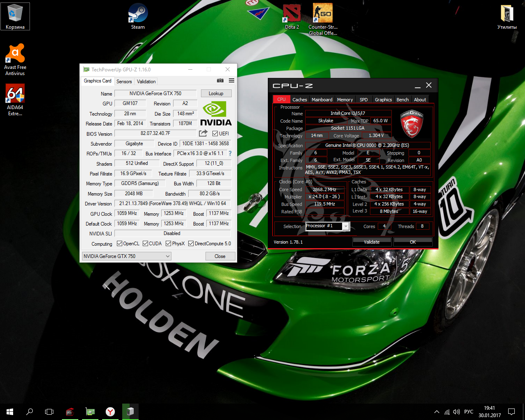Click the CPU Specification field in CPU-Z

tap(367, 145)
